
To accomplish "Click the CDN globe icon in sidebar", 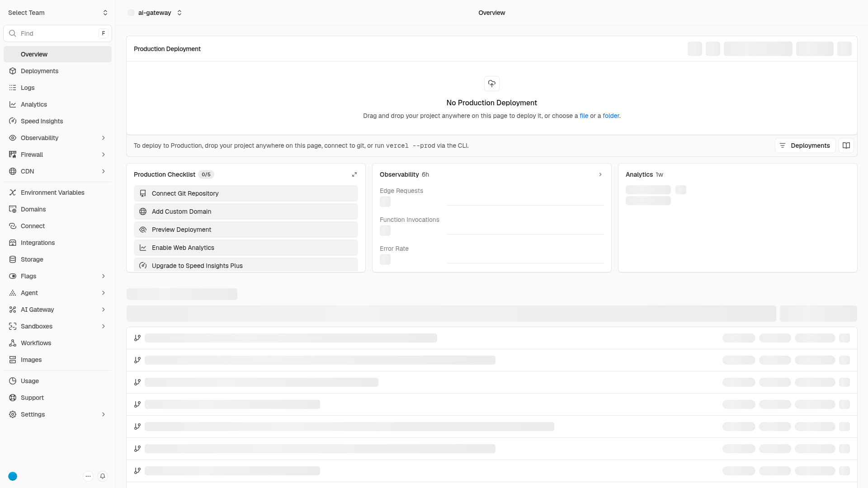I will [13, 171].
